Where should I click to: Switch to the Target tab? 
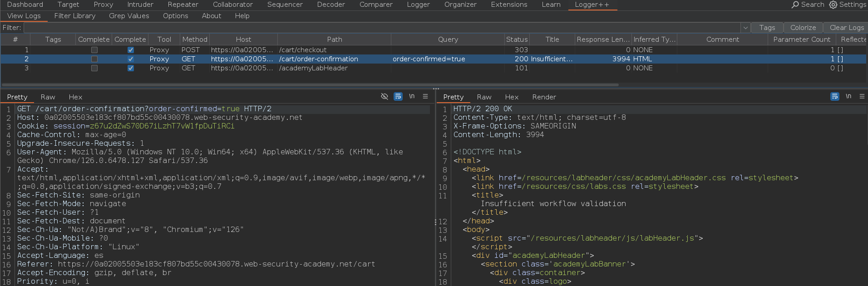[x=68, y=5]
